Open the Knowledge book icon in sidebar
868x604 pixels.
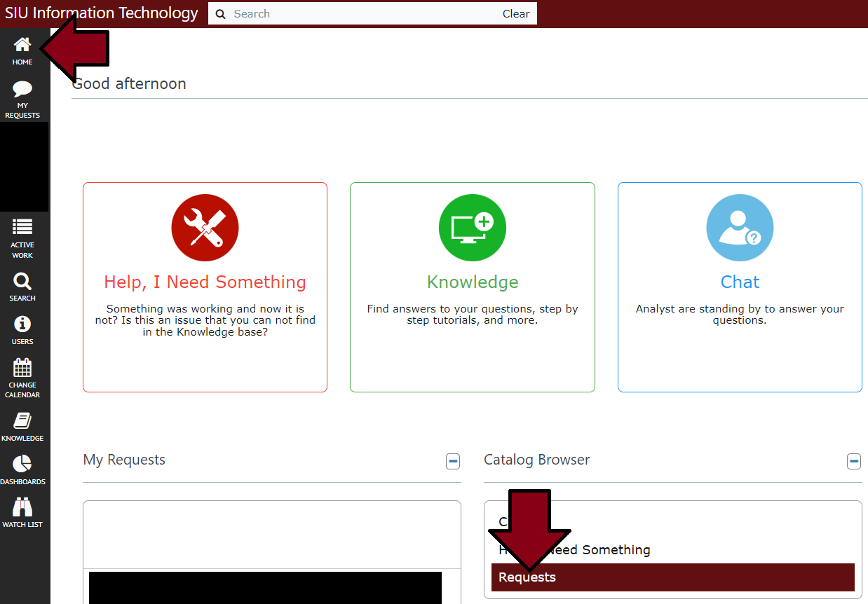[x=22, y=420]
